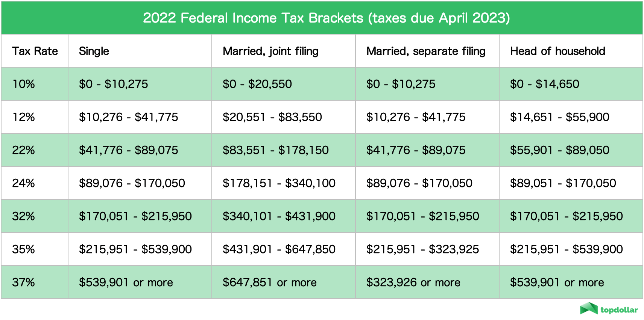
Task: Click the Married, joint filing header
Action: pos(270,51)
